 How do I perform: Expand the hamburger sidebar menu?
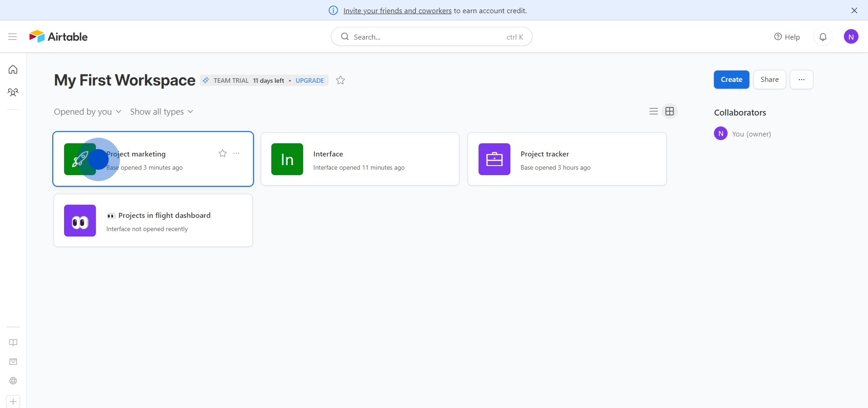pyautogui.click(x=13, y=37)
